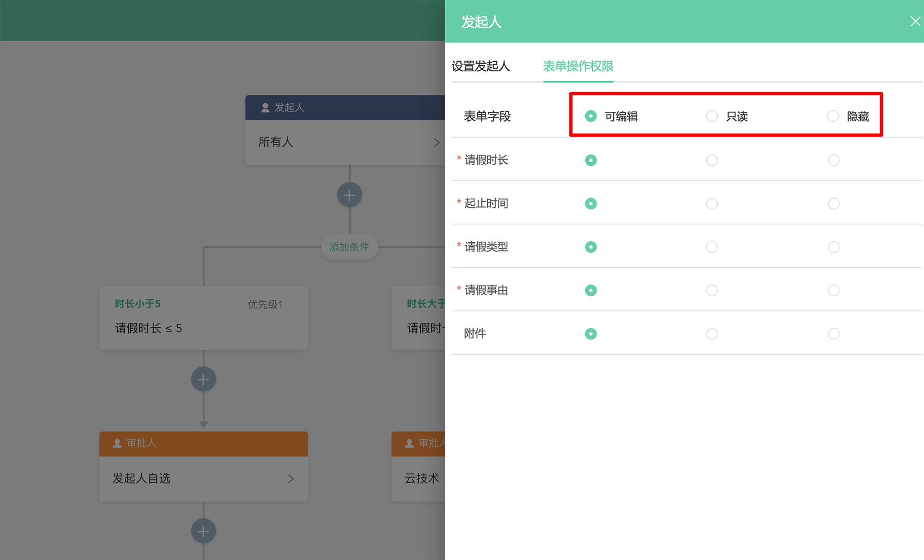The image size is (924, 560).
Task: Click the 起止时间 field name
Action: tap(486, 204)
